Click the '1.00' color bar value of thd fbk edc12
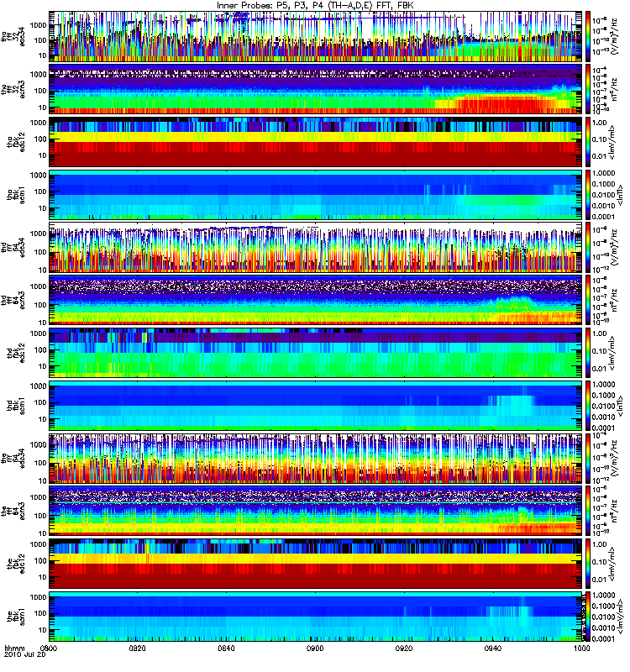Image resolution: width=630 pixels, height=672 pixels. [x=600, y=333]
